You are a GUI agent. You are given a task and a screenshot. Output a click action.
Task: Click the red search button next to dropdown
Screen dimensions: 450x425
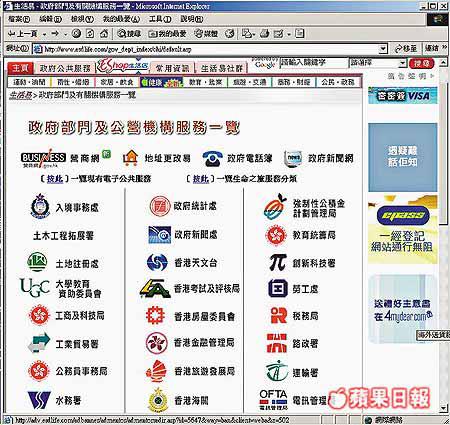tap(422, 63)
